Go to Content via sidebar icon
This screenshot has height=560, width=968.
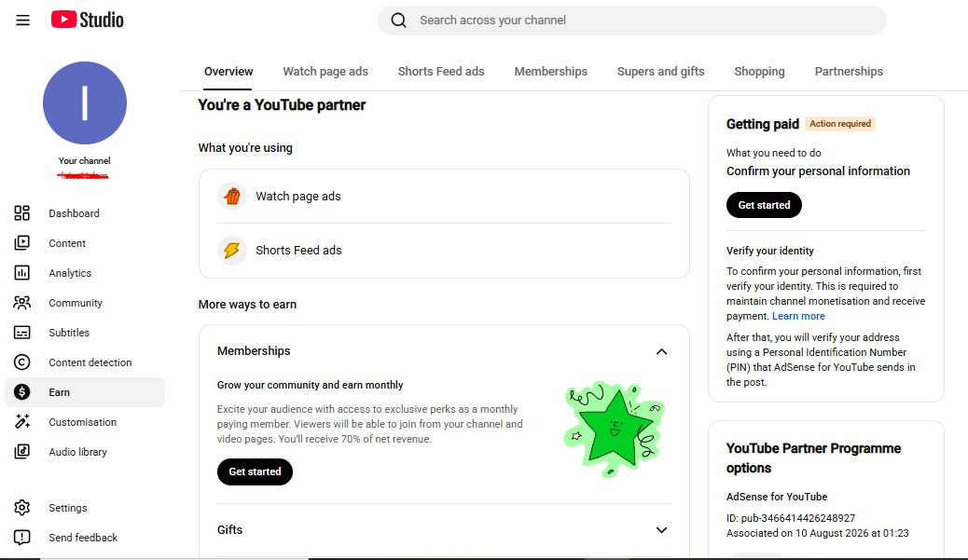coord(21,243)
